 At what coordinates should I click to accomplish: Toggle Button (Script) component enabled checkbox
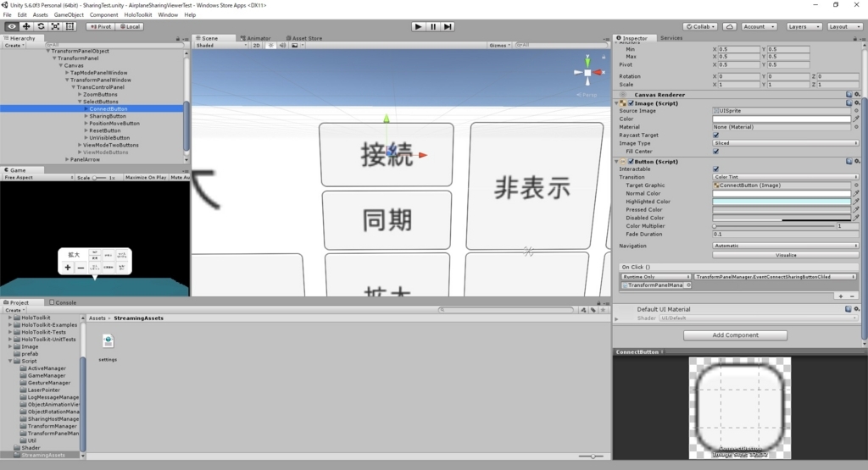(x=631, y=162)
